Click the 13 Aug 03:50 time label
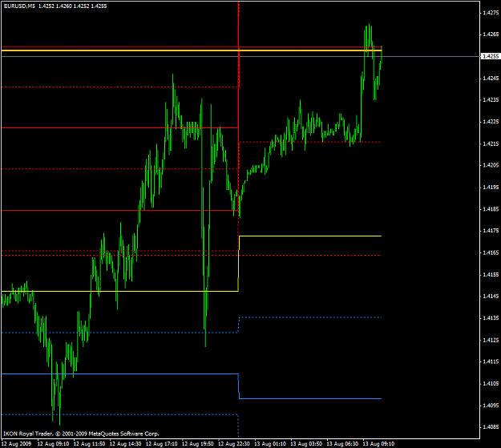The width and height of the screenshot is (501, 448). [x=306, y=444]
